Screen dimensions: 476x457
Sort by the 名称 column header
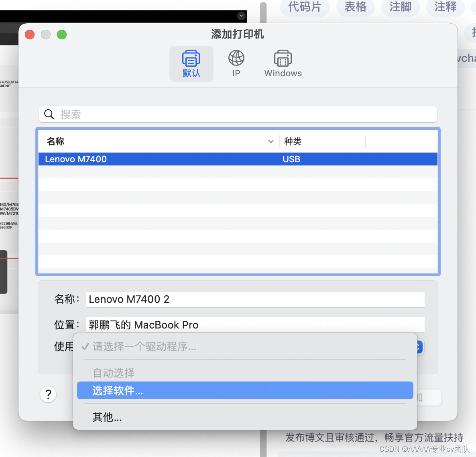click(x=55, y=141)
